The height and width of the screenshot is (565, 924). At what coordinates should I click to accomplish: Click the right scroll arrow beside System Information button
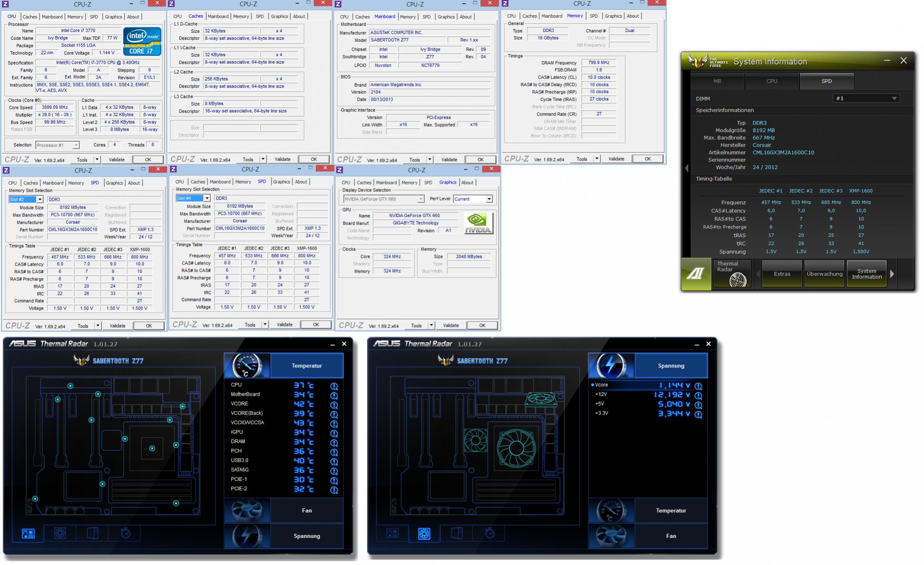click(x=892, y=274)
